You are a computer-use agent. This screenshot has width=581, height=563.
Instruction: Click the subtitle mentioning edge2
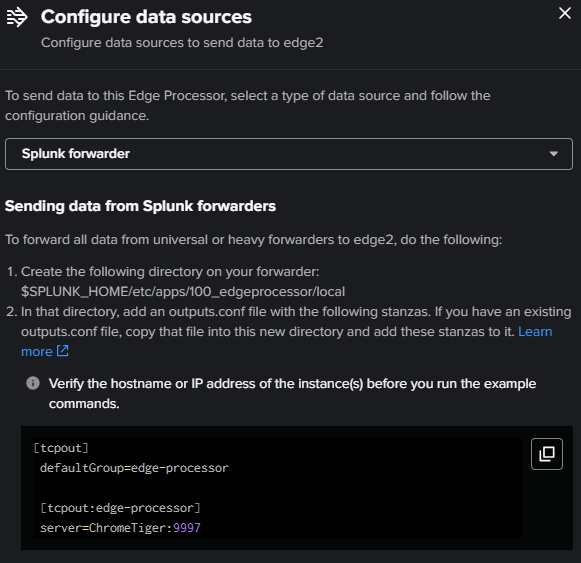coord(182,43)
